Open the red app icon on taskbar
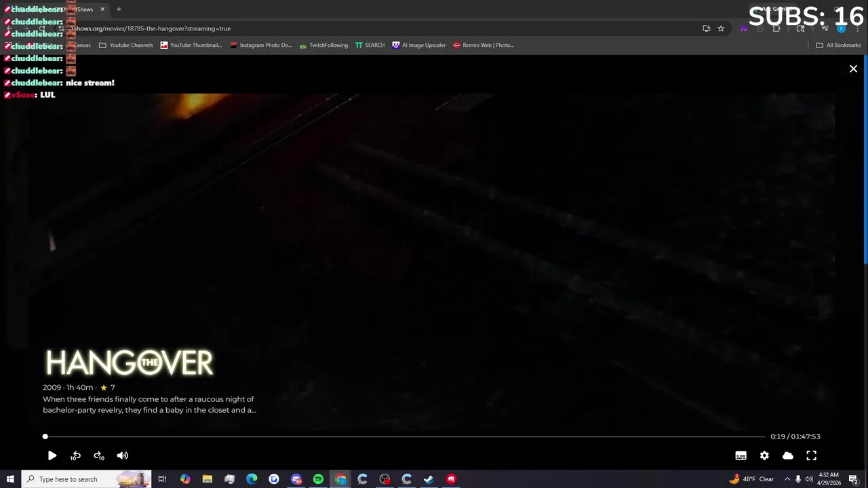868x488 pixels. (x=451, y=479)
